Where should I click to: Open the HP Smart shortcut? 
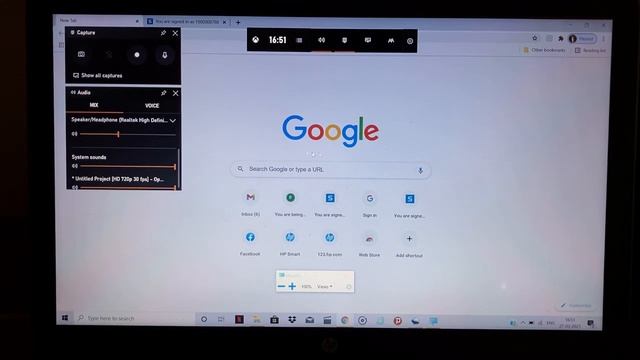pyautogui.click(x=290, y=244)
